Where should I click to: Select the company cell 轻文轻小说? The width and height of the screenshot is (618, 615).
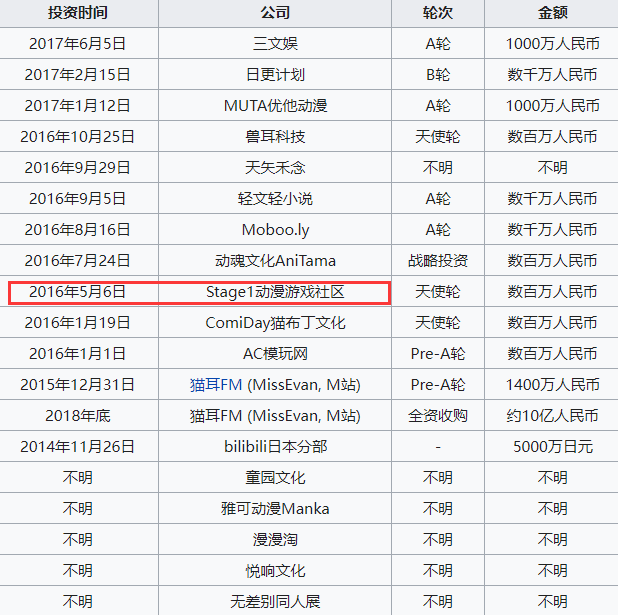point(275,199)
